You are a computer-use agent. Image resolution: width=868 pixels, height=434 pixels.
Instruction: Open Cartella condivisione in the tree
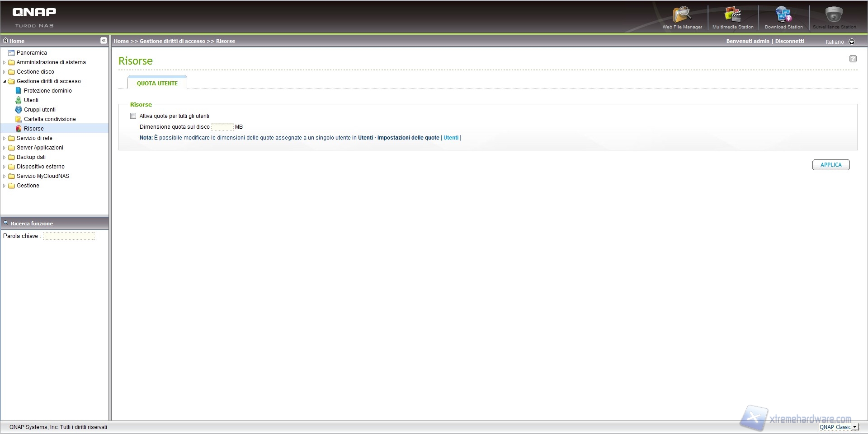pos(50,119)
